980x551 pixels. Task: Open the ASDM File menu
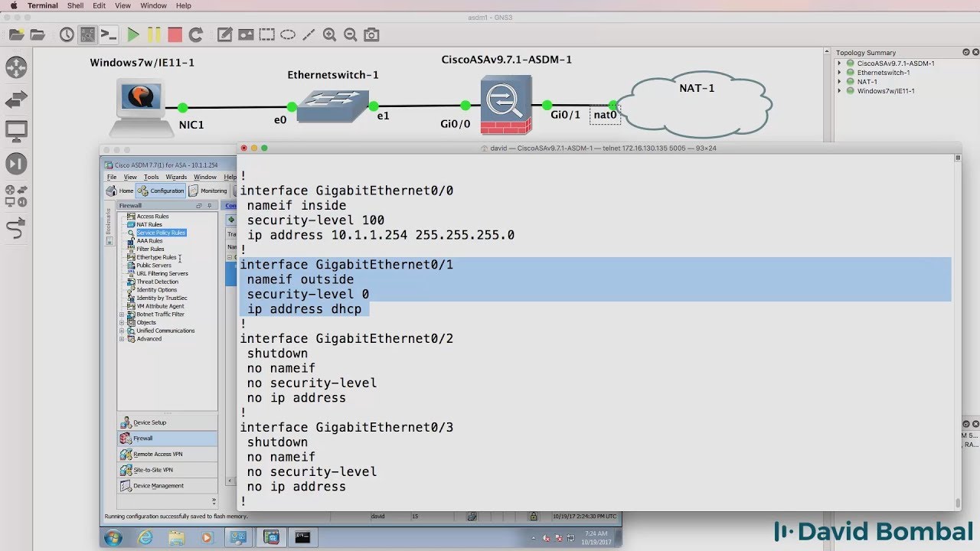[112, 177]
